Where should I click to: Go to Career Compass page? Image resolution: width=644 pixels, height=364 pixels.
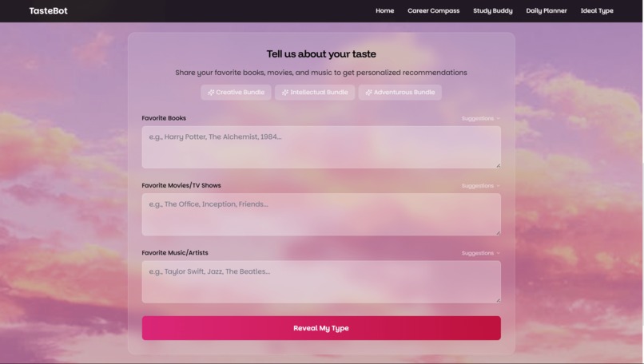(x=433, y=10)
